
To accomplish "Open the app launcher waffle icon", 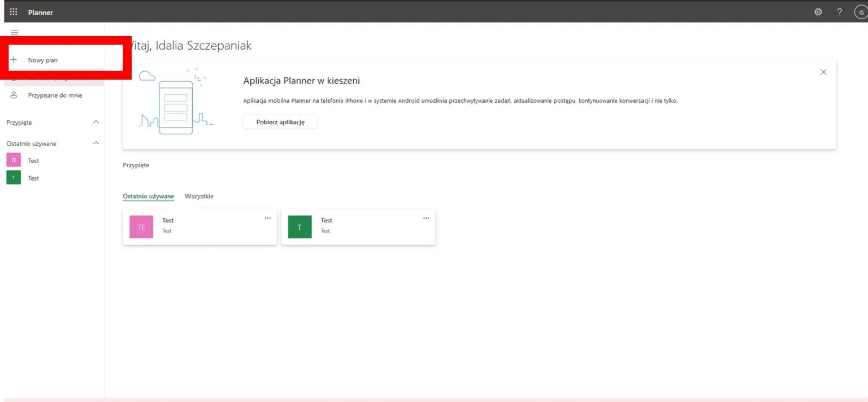I will tap(14, 12).
